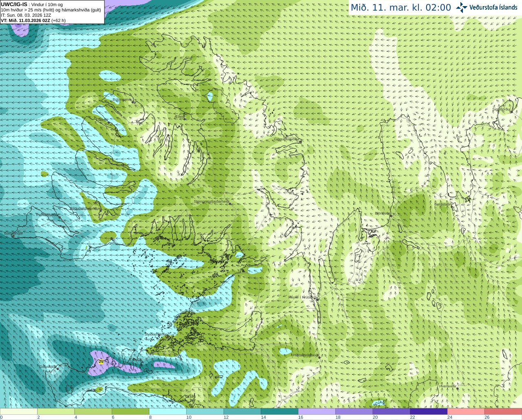Click the Gufuskálar station label
522x420 pixels.
click(48, 367)
